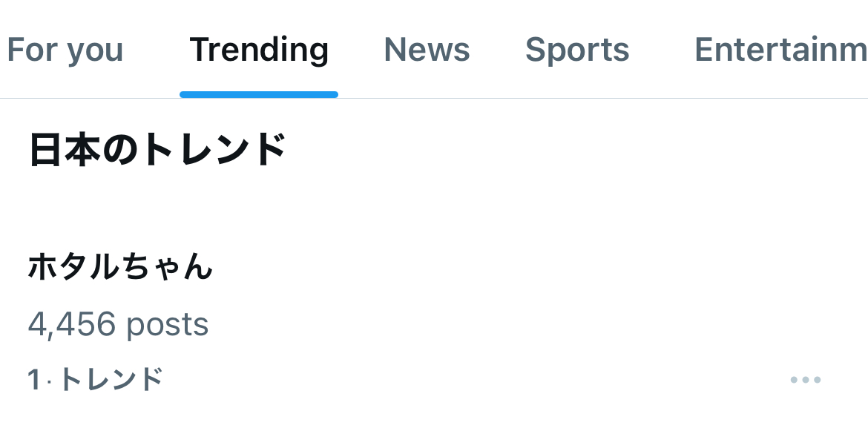Screen dimensions: 868x431
Task: Click the partially visible Entertainm tab label
Action: (x=780, y=50)
